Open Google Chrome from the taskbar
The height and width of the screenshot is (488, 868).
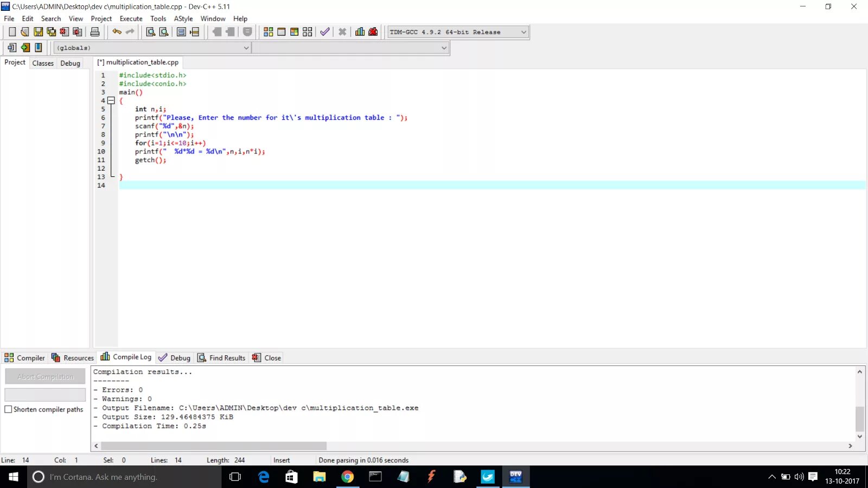[347, 477]
